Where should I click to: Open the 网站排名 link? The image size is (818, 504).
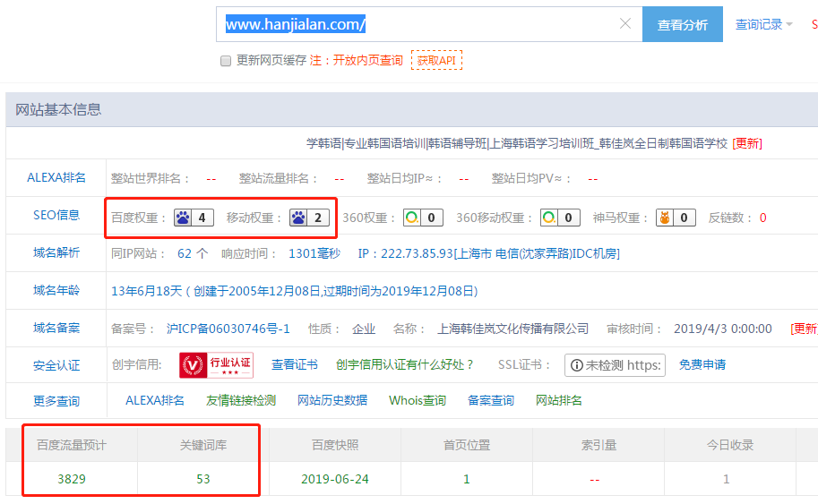pyautogui.click(x=559, y=400)
